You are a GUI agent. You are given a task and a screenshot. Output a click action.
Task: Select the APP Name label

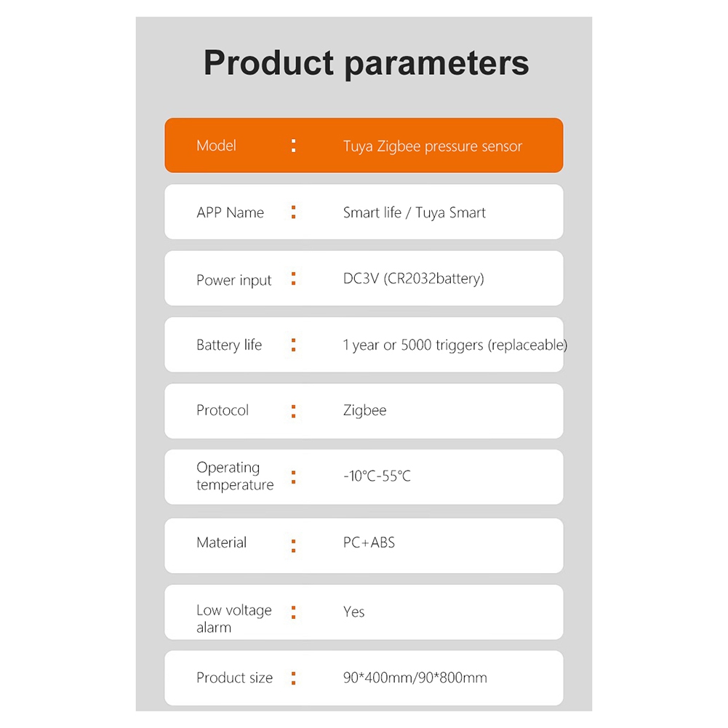pos(230,212)
